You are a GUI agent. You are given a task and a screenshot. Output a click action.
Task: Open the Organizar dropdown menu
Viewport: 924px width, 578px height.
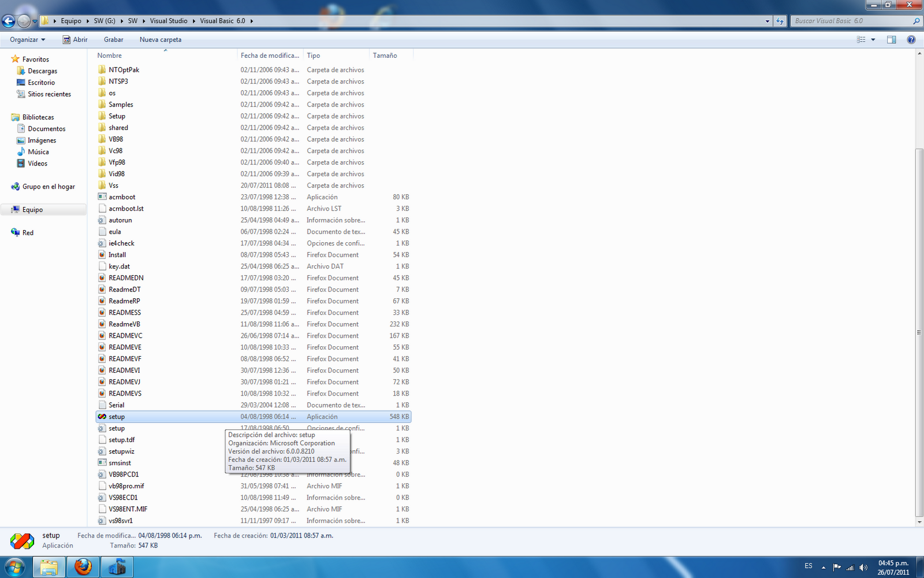pyautogui.click(x=27, y=40)
